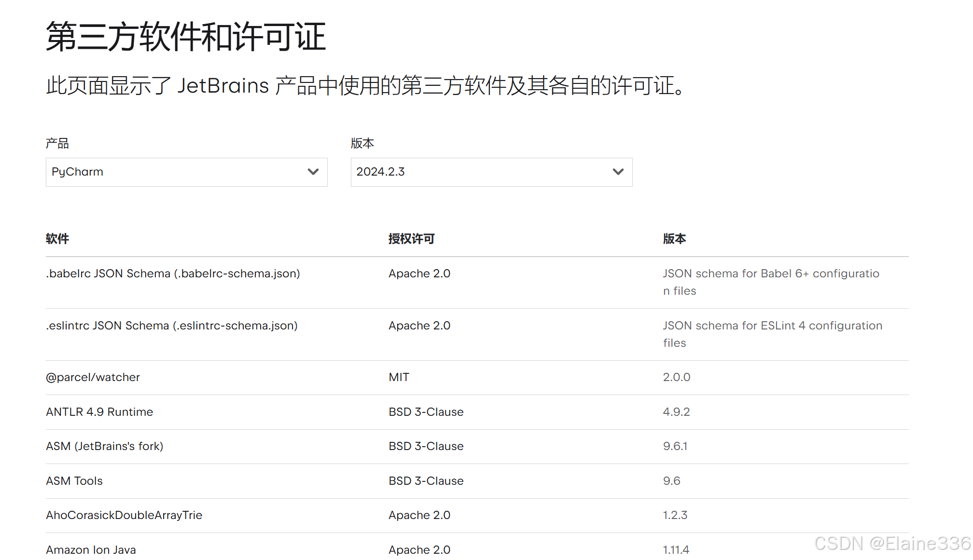
Task: Open the PyCharm product dropdown
Action: 186,172
